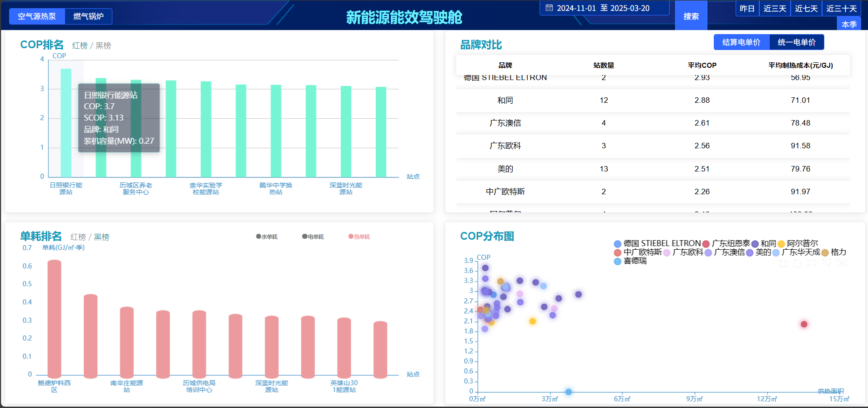The width and height of the screenshot is (868, 408).
Task: Click the 鹊华中学换热站 bar in the COP排名 chart
Action: point(276,131)
